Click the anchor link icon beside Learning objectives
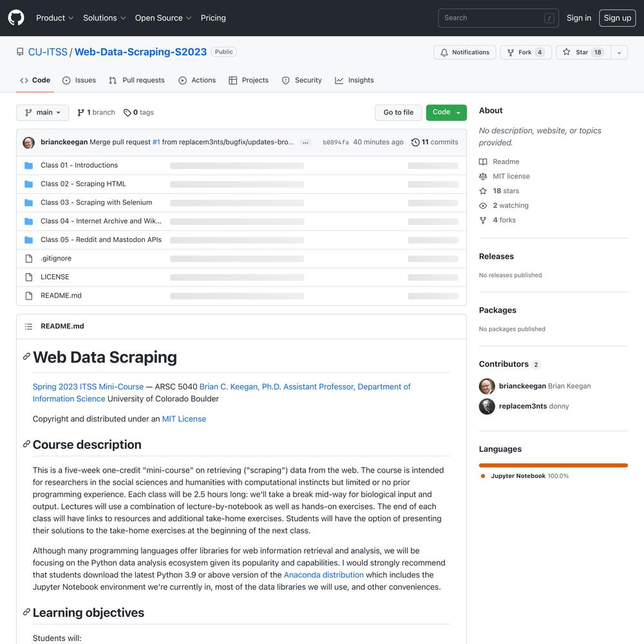This screenshot has height=644, width=644. pyautogui.click(x=26, y=612)
